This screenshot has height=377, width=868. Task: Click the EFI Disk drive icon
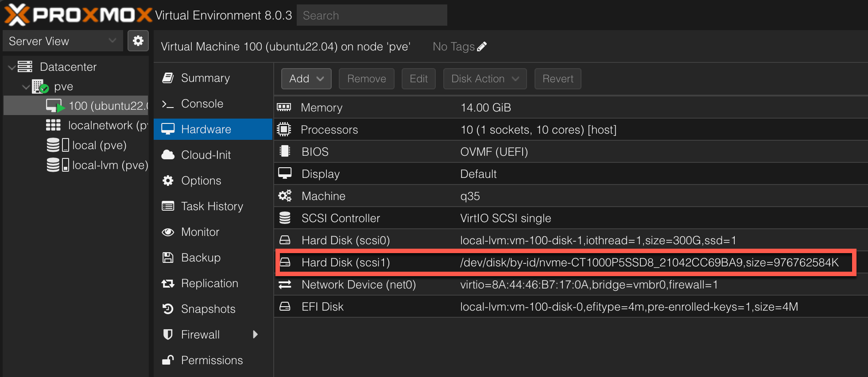285,306
